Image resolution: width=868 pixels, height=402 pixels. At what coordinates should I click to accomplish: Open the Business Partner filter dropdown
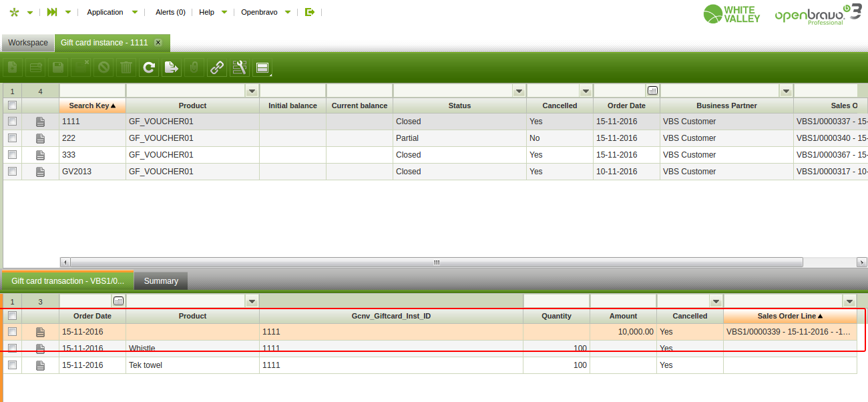[x=786, y=91]
